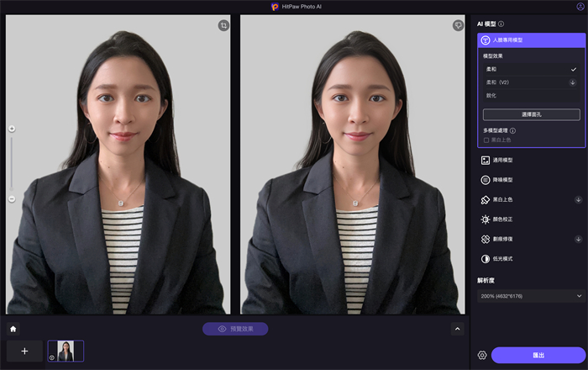Click the crop icon on the original image
This screenshot has height=370, width=588.
coord(223,26)
